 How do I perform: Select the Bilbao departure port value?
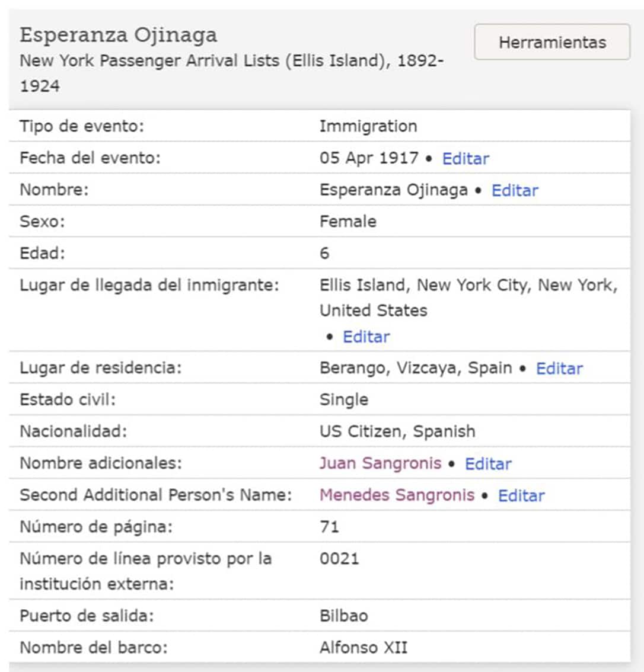click(x=343, y=616)
